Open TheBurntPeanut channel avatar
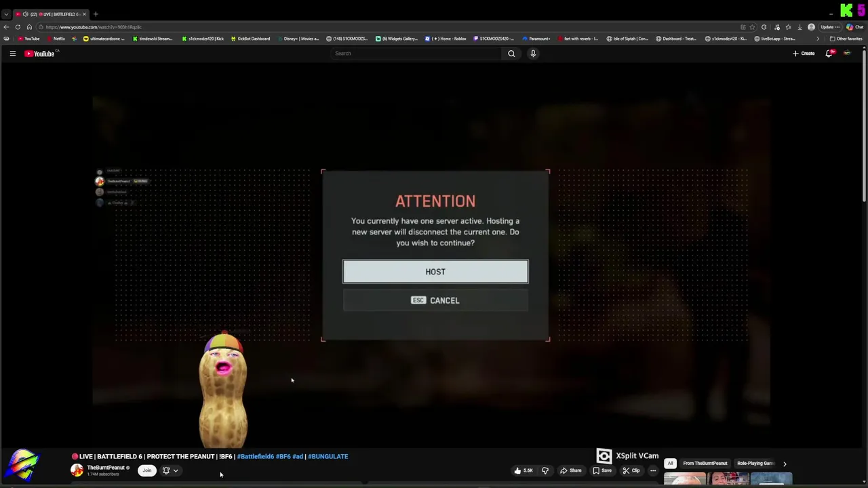 [x=77, y=470]
